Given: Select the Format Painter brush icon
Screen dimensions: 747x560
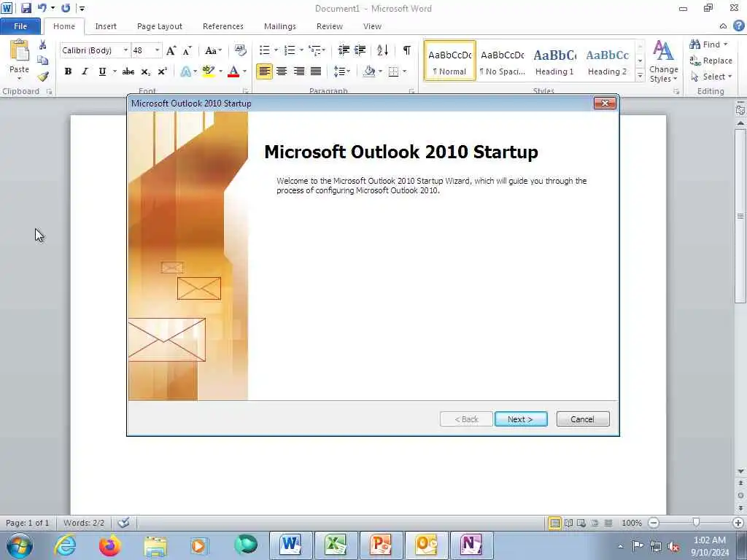Looking at the screenshot, I should (43, 76).
